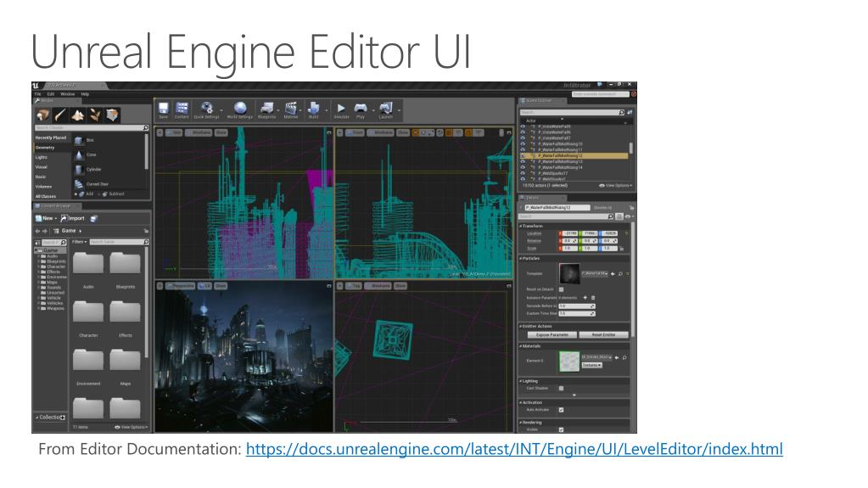868x488 pixels.
Task: Open the Edit menu
Action: 50,94
